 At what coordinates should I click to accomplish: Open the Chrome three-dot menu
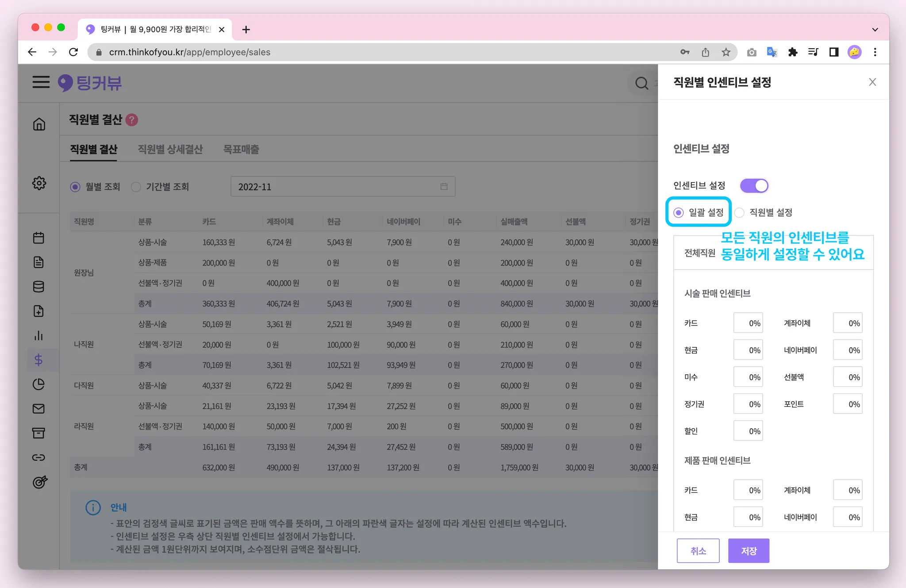[875, 52]
